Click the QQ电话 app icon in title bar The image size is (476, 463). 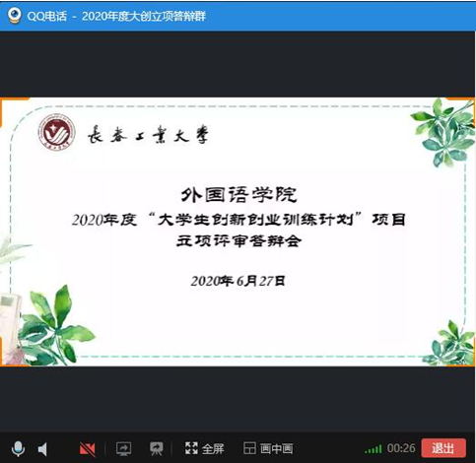coord(14,16)
